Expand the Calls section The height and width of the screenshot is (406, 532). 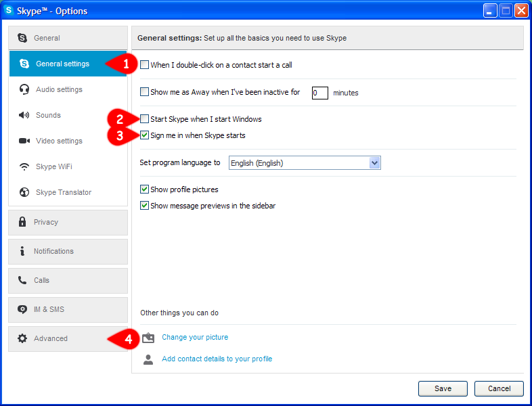point(68,281)
